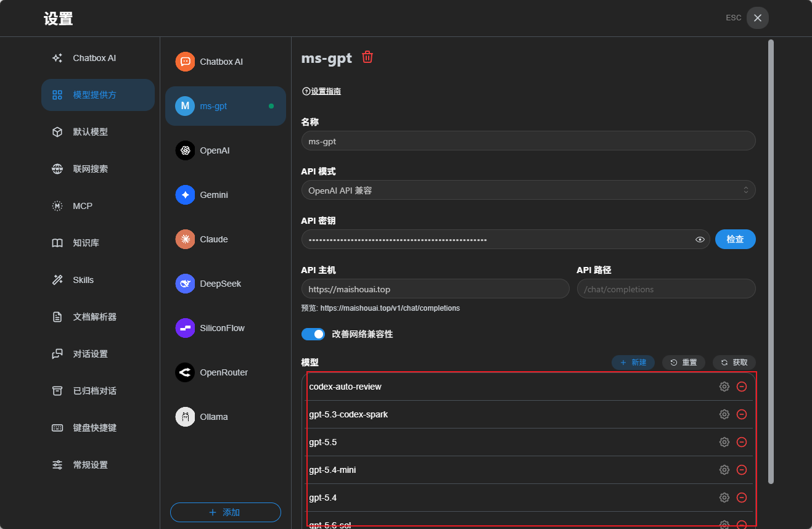Viewport: 812px width, 529px height.
Task: Click the 常规设置 sliders icon
Action: pos(57,465)
